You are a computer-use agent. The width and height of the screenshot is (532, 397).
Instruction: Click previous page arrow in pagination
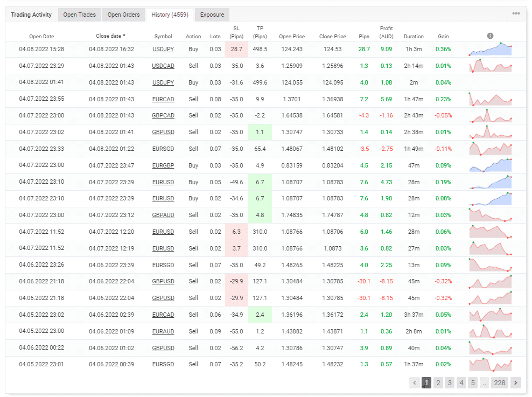415,383
